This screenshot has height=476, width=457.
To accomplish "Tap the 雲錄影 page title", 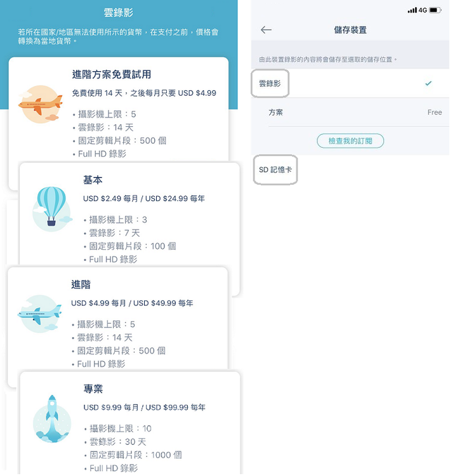I will [119, 13].
